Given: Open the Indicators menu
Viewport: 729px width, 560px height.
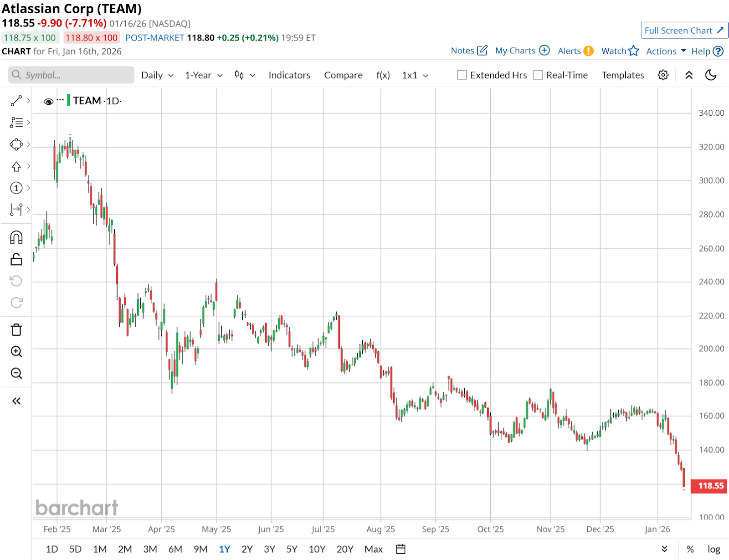Looking at the screenshot, I should [289, 75].
